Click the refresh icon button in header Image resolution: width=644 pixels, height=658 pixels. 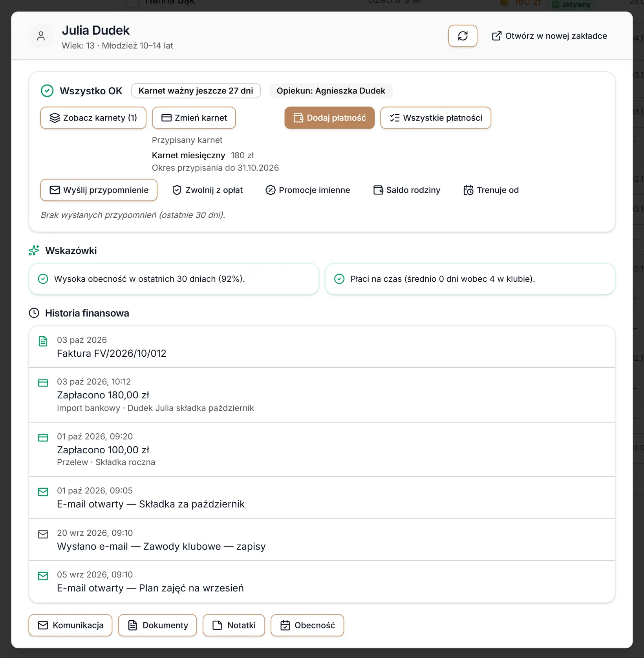point(463,36)
